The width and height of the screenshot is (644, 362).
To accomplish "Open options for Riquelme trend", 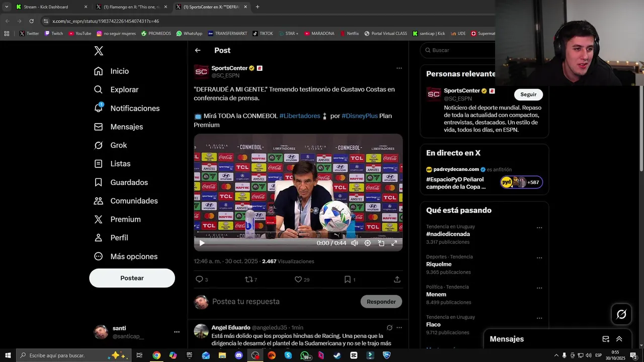I will coord(539,258).
